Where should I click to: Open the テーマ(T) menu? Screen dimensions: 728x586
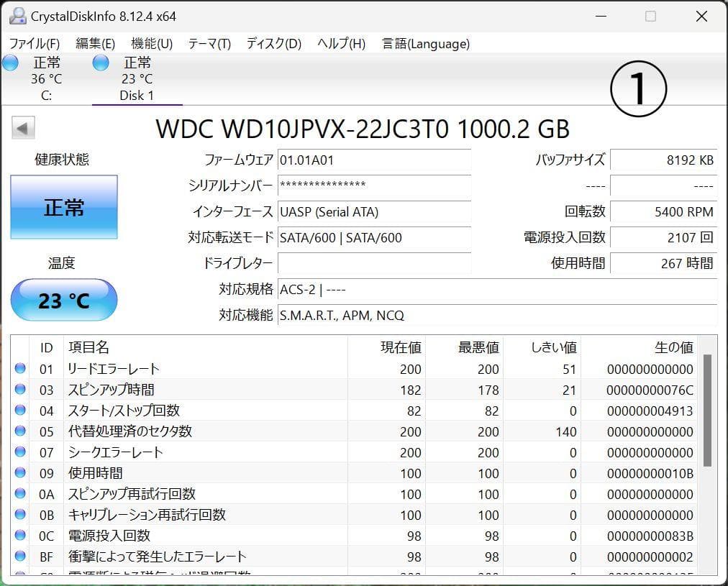tap(209, 44)
